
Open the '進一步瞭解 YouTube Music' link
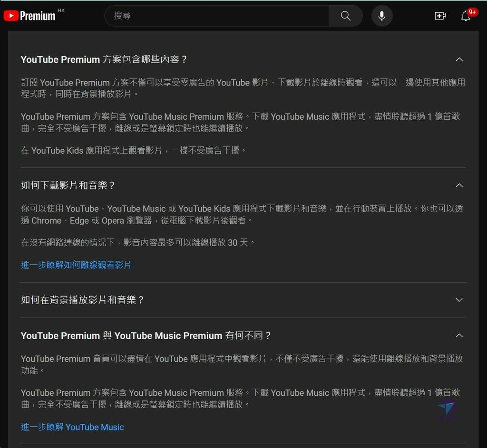click(x=72, y=427)
